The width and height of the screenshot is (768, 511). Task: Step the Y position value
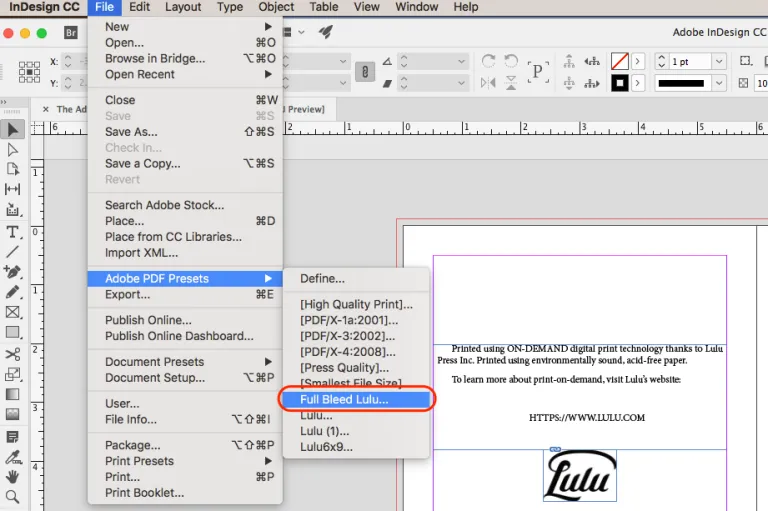(68, 83)
